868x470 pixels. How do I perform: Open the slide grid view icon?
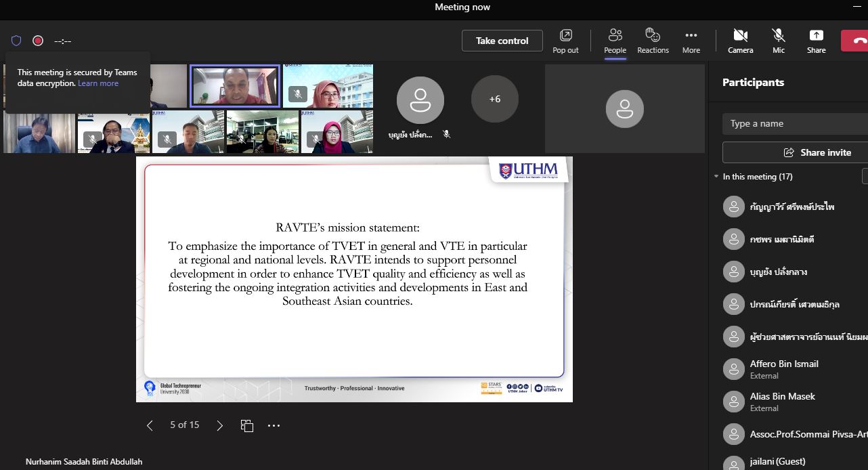(x=246, y=425)
